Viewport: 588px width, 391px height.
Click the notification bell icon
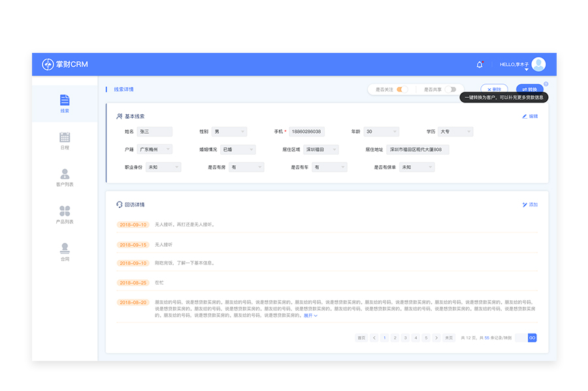pyautogui.click(x=480, y=65)
